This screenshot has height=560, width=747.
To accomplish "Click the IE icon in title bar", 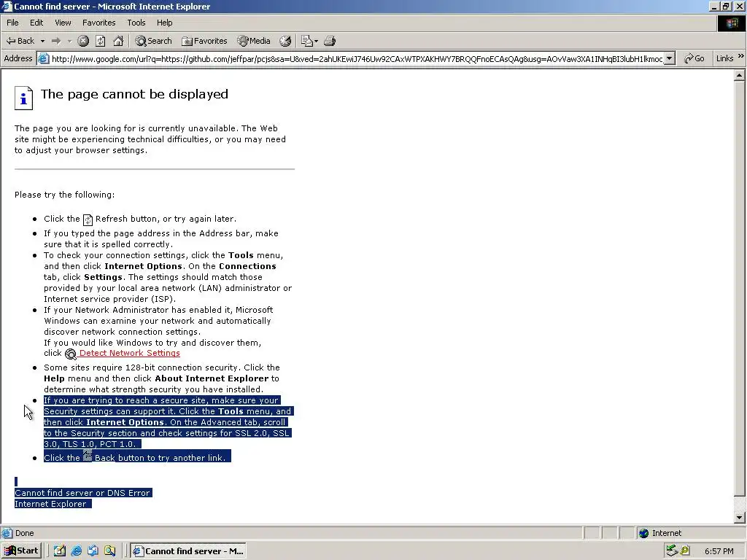I will (7, 6).
